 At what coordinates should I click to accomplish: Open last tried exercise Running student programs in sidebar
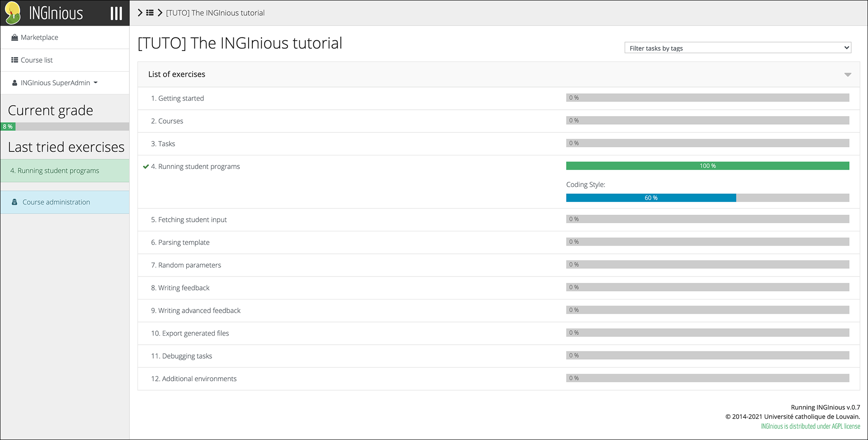coord(65,171)
